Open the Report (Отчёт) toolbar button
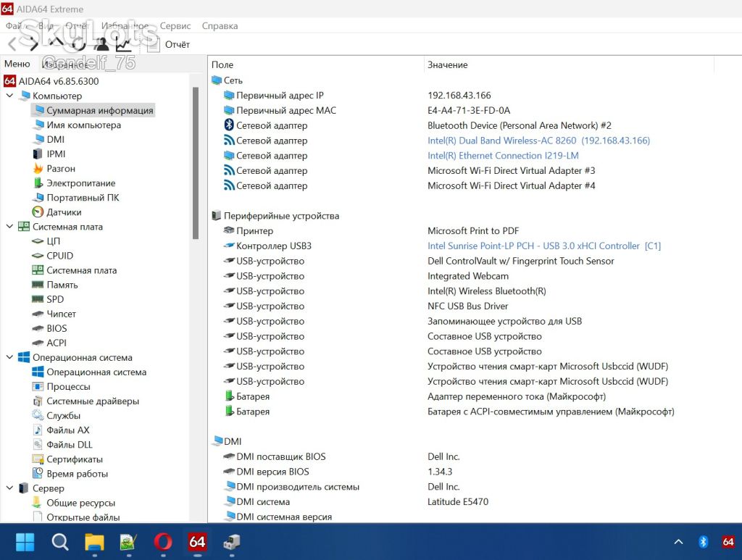Viewport: 742px width, 560px height. (x=168, y=44)
